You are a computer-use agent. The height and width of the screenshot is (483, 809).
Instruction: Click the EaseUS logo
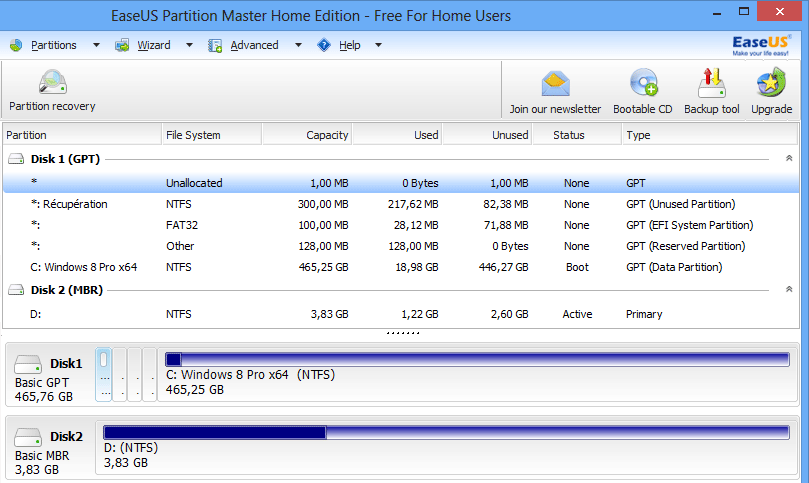tap(761, 45)
